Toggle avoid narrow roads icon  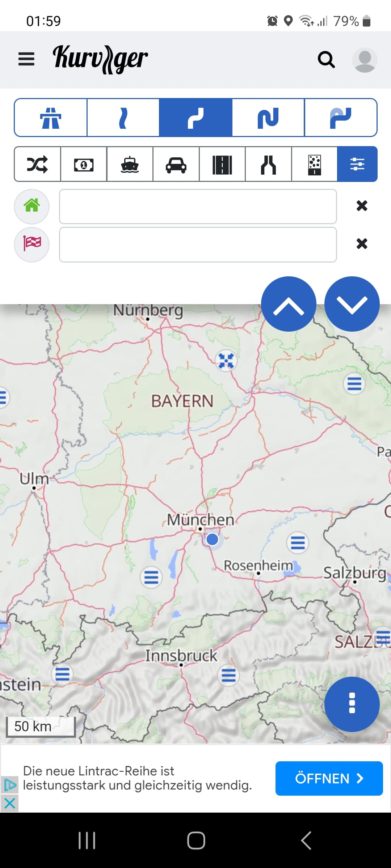click(x=268, y=164)
